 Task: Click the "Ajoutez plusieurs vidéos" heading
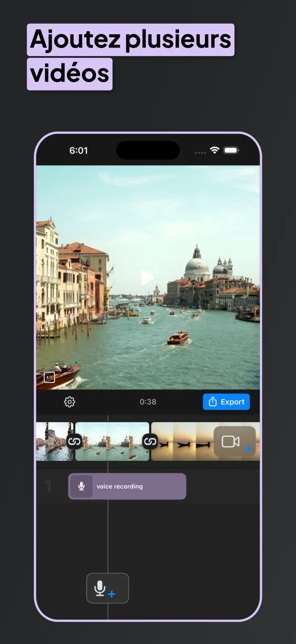click(131, 56)
